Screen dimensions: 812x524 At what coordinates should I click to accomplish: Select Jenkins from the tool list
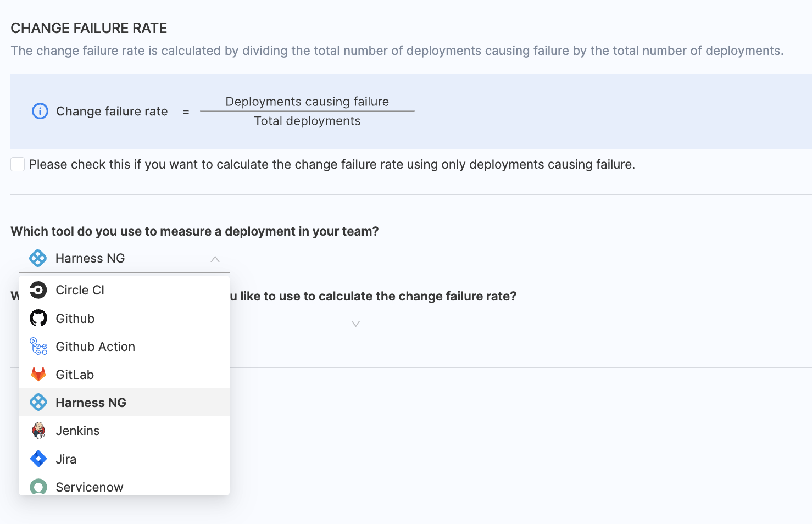click(77, 431)
